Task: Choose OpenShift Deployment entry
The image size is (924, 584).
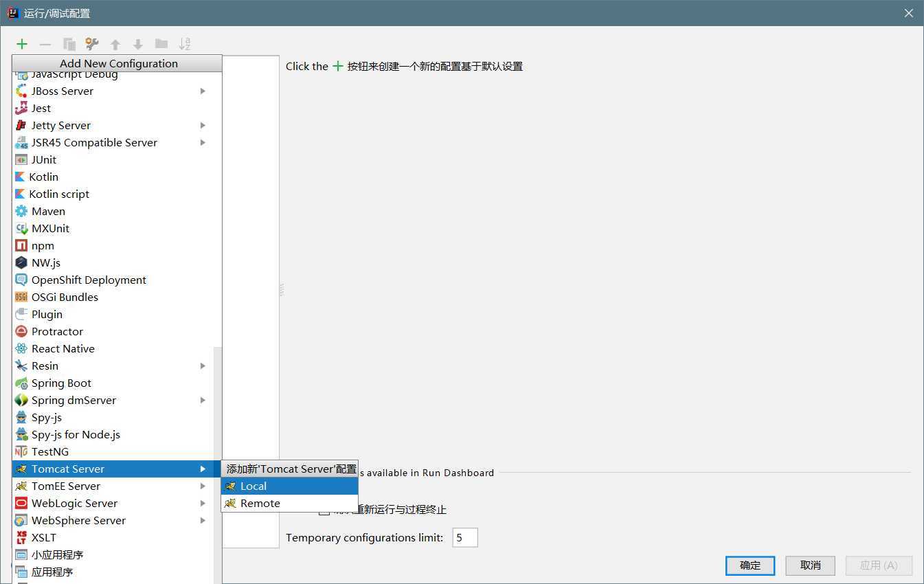Action: tap(113, 280)
